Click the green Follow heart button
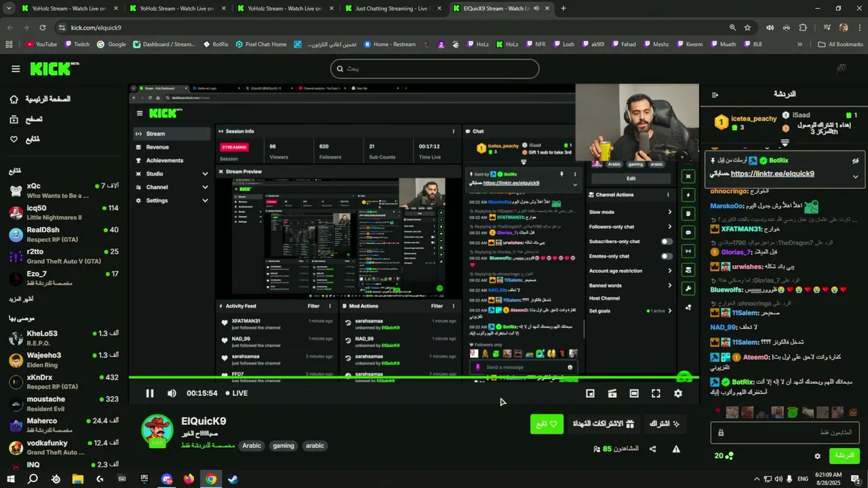868x488 pixels. (x=547, y=424)
